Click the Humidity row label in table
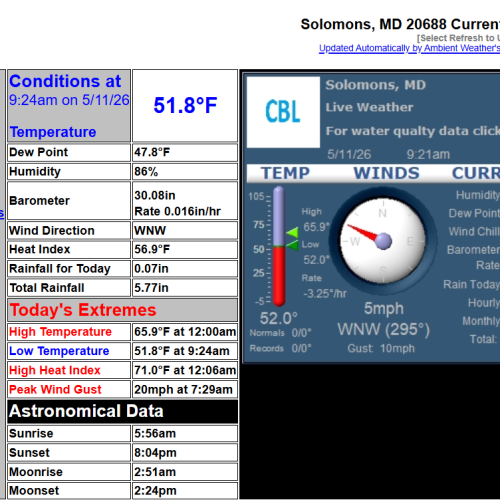 35,172
